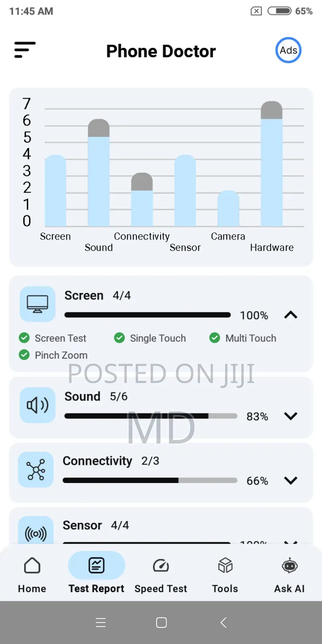
Task: Tap the Screen Test green checkmark
Action: click(x=24, y=338)
